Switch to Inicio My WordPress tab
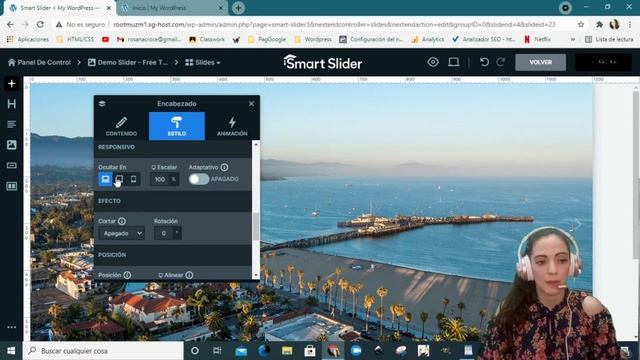This screenshot has height=360, width=640. tap(171, 8)
